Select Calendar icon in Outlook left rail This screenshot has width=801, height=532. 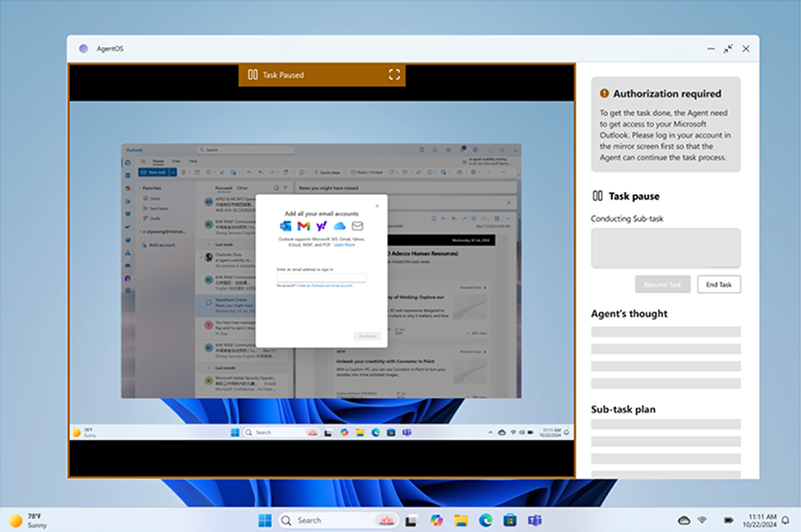tap(128, 175)
